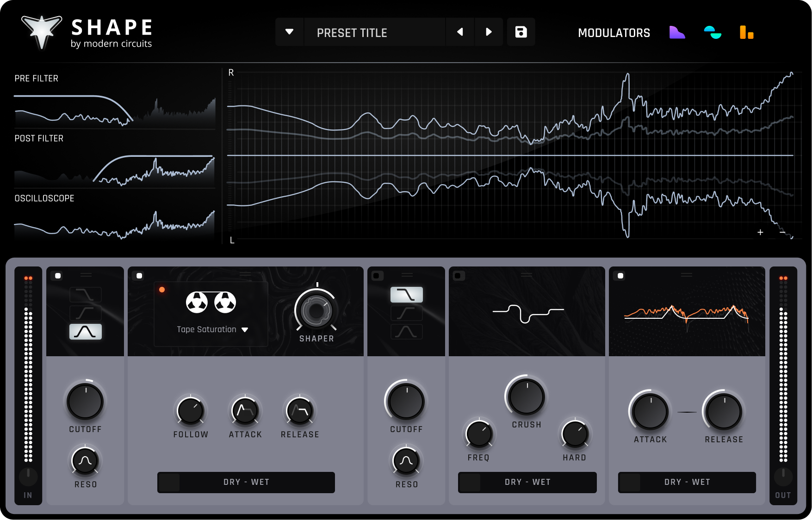Click the PRESET TITLE name field
This screenshot has height=520, width=812.
point(374,32)
